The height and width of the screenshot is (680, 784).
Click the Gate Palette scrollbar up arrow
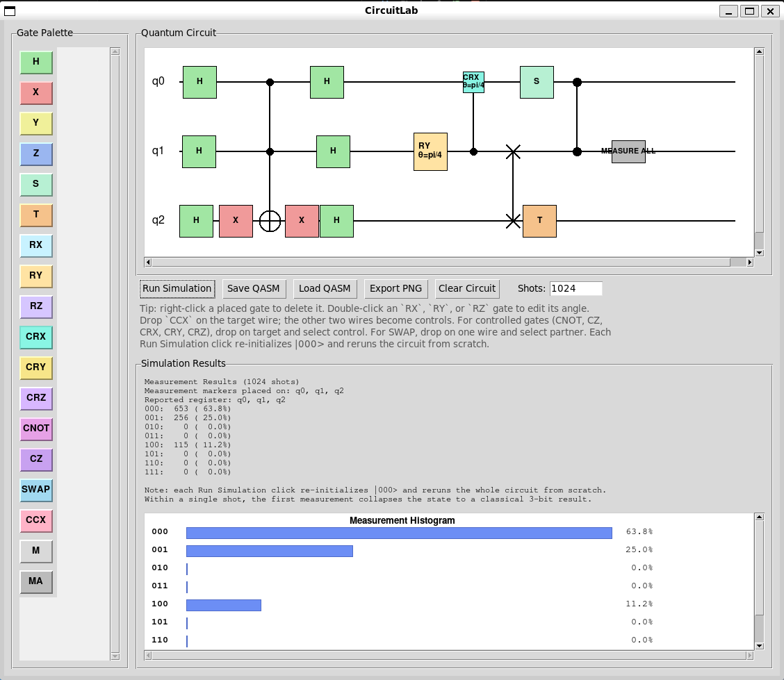pyautogui.click(x=115, y=51)
